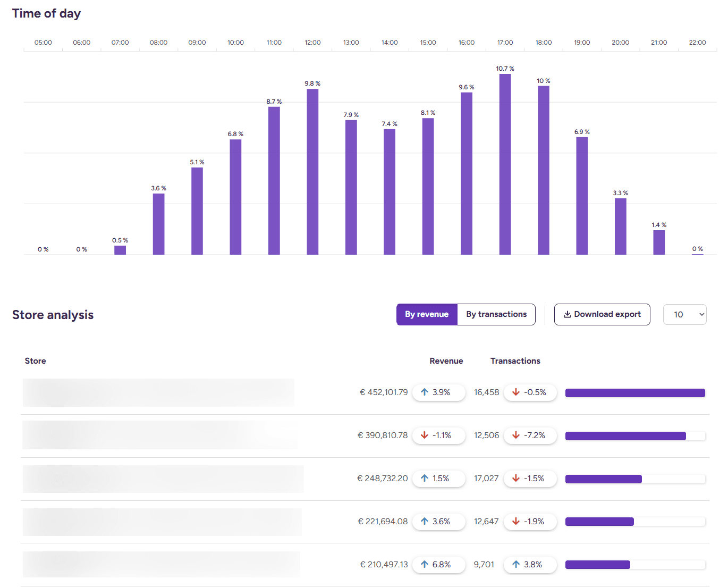Click revenue value € 210,497.13
The image size is (728, 587).
(384, 565)
